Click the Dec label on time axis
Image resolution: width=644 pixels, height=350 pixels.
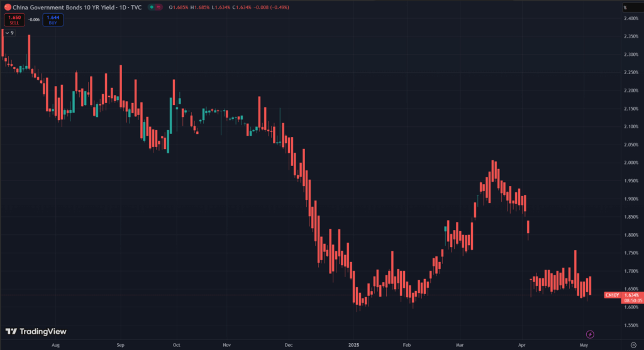289,345
